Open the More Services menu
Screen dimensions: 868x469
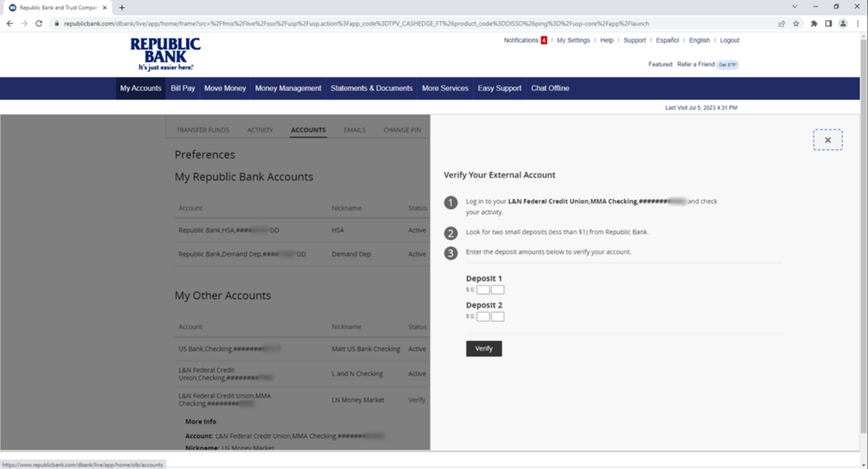pyautogui.click(x=445, y=88)
